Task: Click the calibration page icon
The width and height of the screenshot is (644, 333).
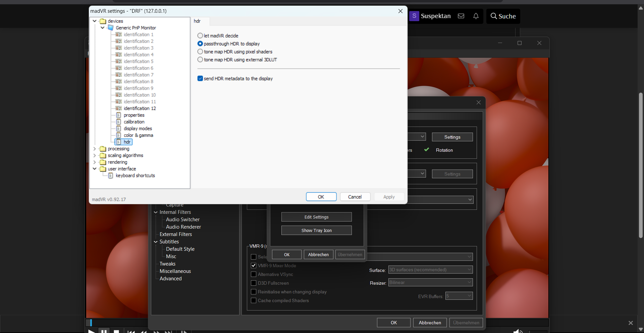Action: (118, 122)
